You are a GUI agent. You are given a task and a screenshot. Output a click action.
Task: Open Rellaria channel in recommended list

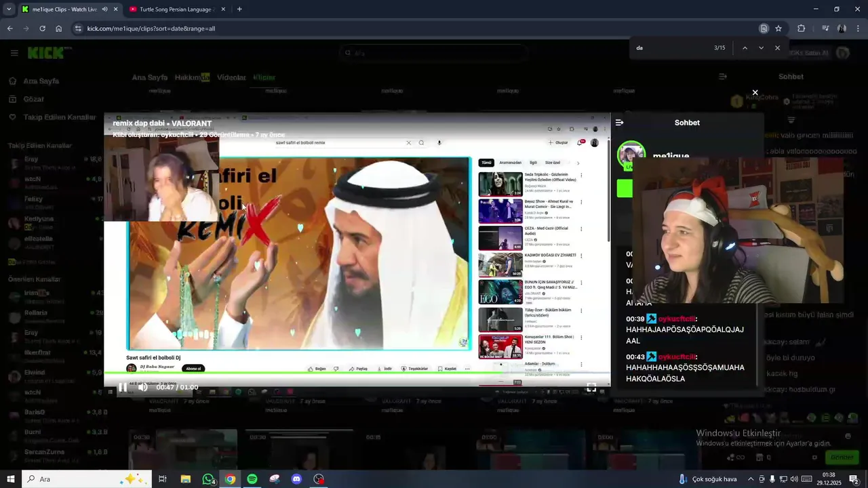[x=54, y=317]
